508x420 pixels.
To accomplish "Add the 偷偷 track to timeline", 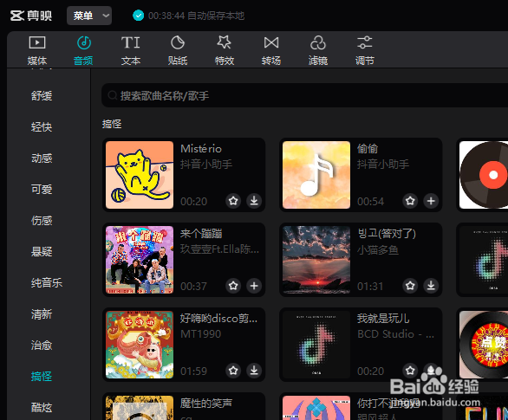I will coord(431,201).
